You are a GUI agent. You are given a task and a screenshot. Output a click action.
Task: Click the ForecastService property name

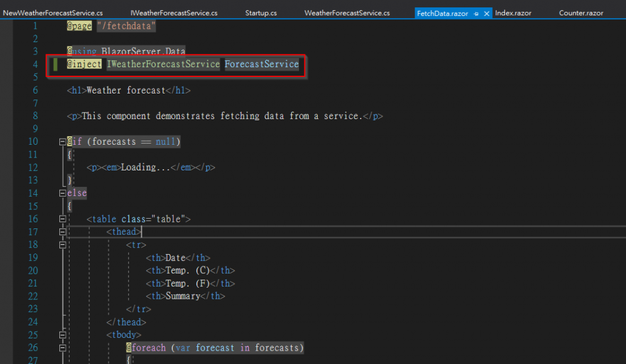point(262,64)
